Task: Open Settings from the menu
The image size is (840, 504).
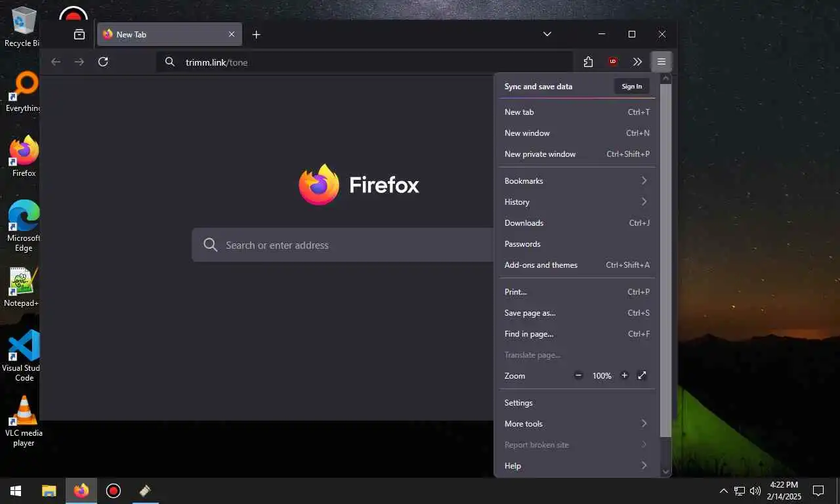Action: click(x=577, y=403)
